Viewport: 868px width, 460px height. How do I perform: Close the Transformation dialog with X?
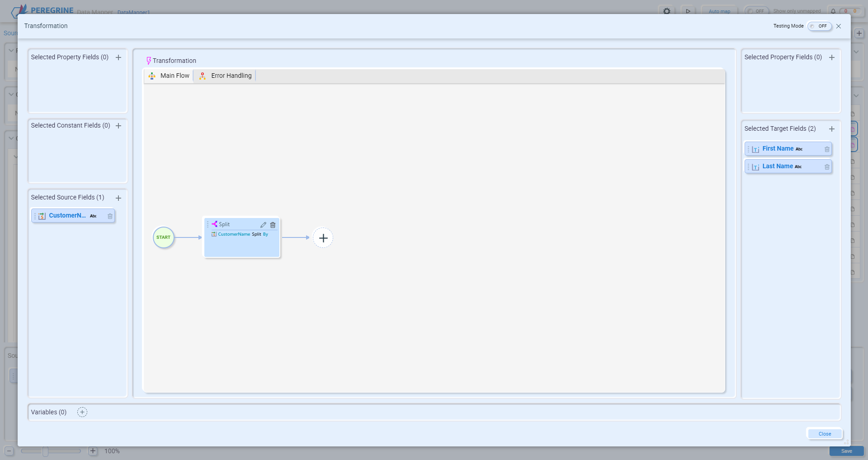(839, 26)
